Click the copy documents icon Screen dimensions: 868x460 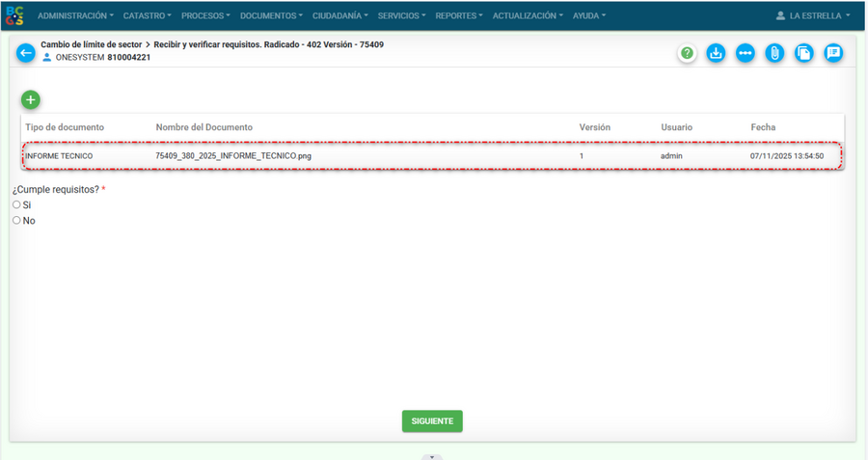pos(803,53)
